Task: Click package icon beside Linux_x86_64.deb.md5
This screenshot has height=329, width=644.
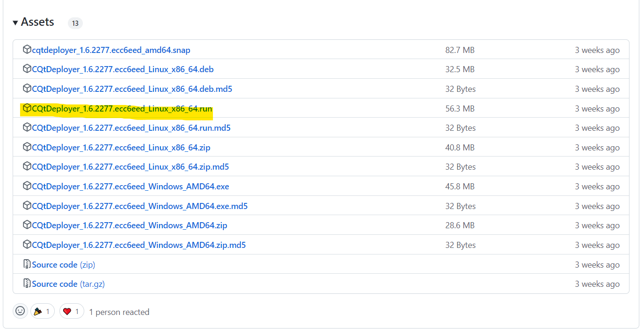Action: coord(27,88)
